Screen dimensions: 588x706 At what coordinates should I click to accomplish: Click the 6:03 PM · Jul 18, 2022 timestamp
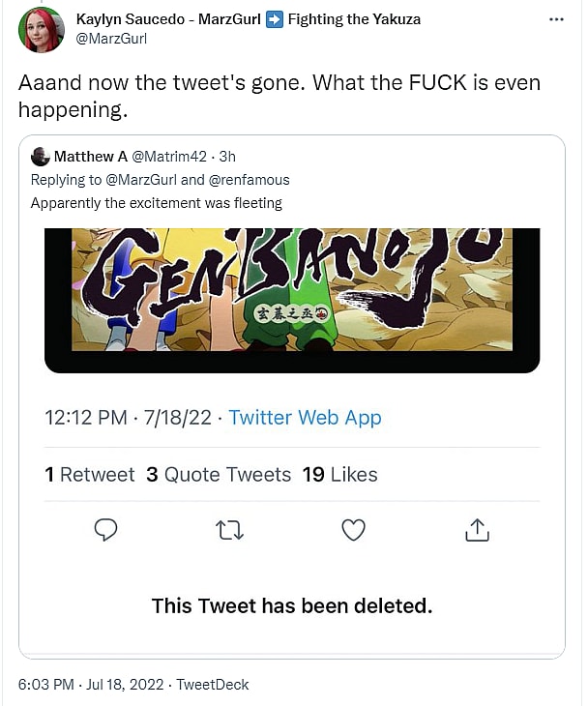coord(91,685)
